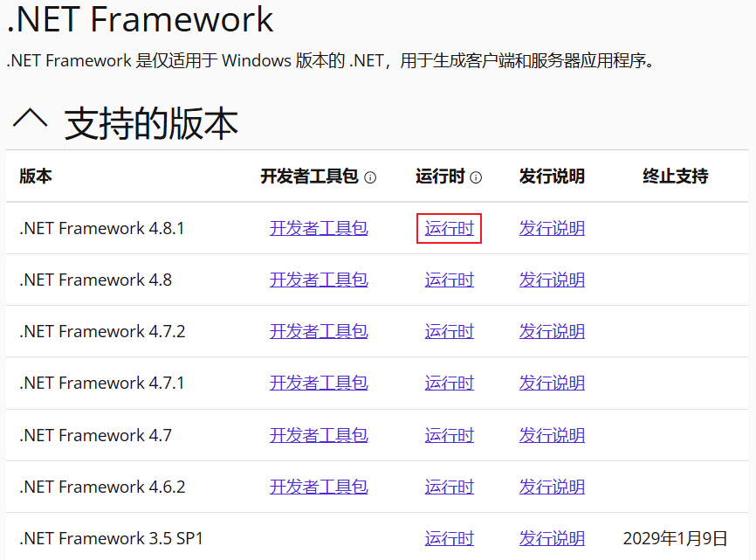756x560 pixels.
Task: Open 发行说明 link for .NET Framework 3.5 SP1
Action: (552, 538)
